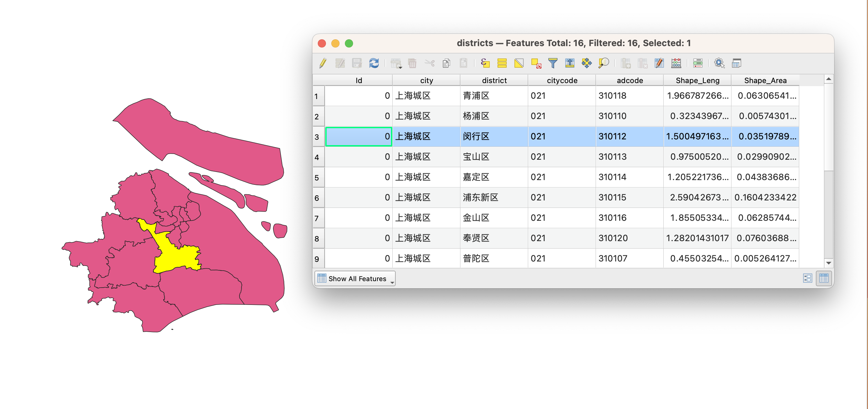Invert the feature selection

click(x=519, y=63)
